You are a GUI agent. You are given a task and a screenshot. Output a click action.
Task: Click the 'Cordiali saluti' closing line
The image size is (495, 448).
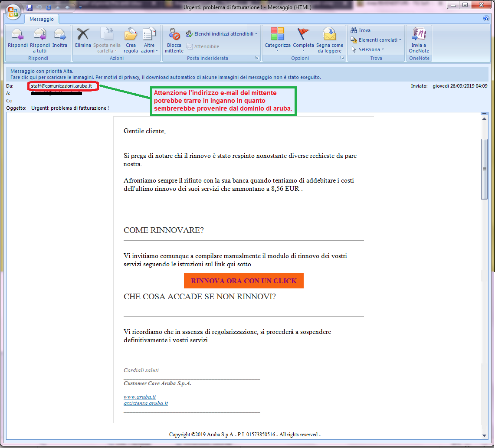click(x=141, y=370)
